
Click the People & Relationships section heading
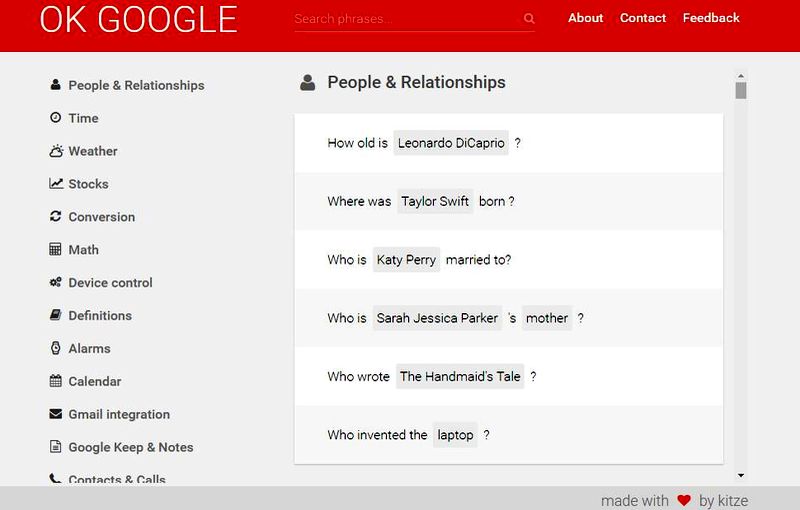pyautogui.click(x=416, y=82)
